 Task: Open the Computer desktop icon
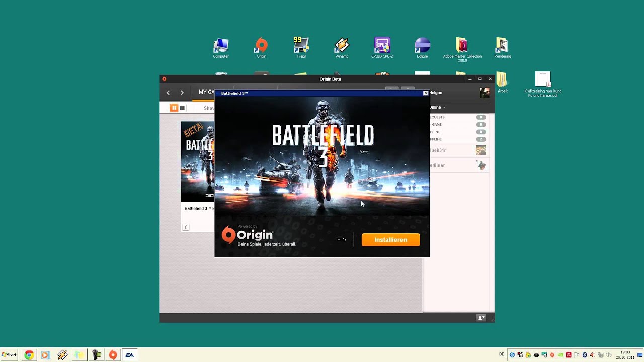point(221,48)
